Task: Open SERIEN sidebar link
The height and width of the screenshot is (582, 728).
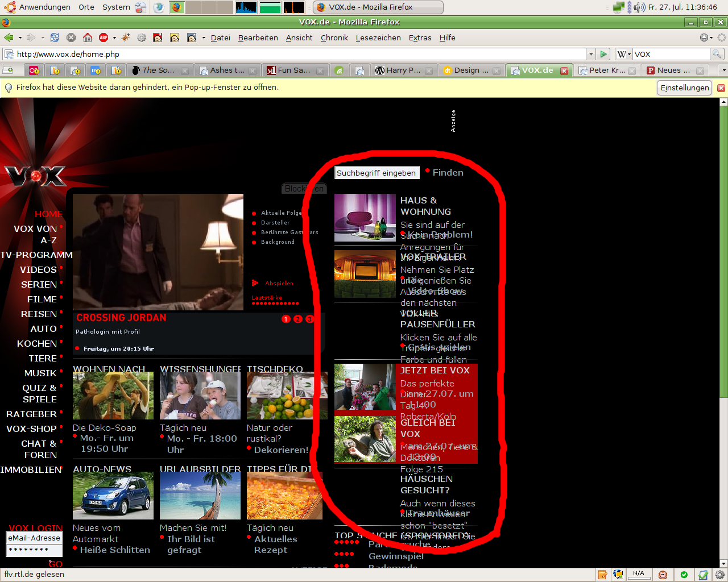Action: [x=39, y=284]
